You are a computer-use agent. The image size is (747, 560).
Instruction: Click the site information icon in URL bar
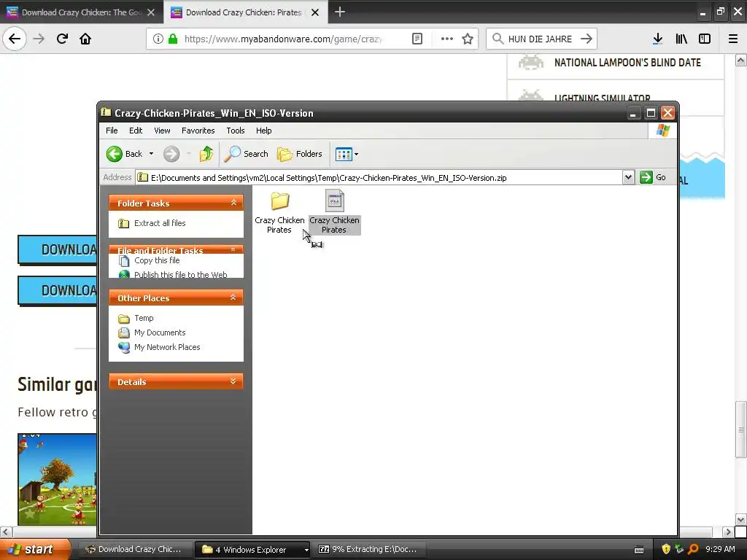pos(158,39)
